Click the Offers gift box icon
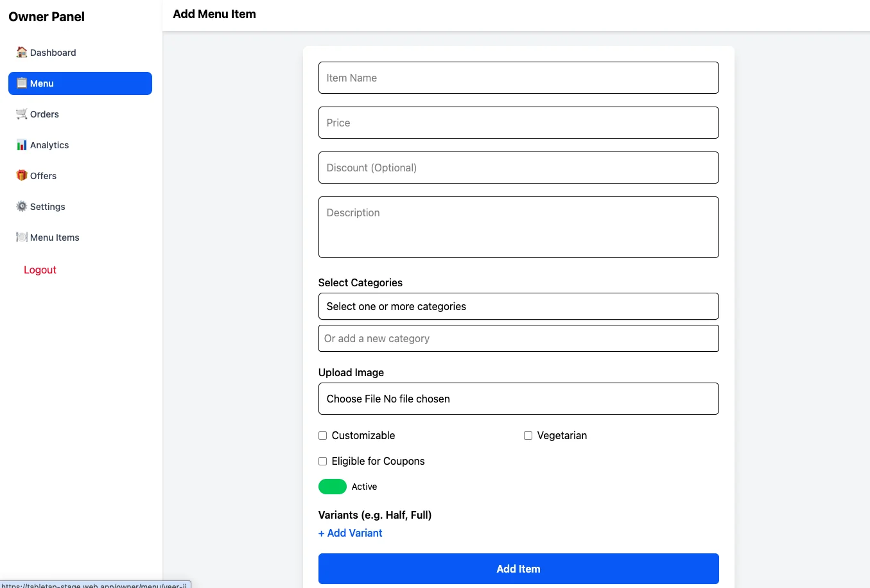870x588 pixels. (x=22, y=175)
